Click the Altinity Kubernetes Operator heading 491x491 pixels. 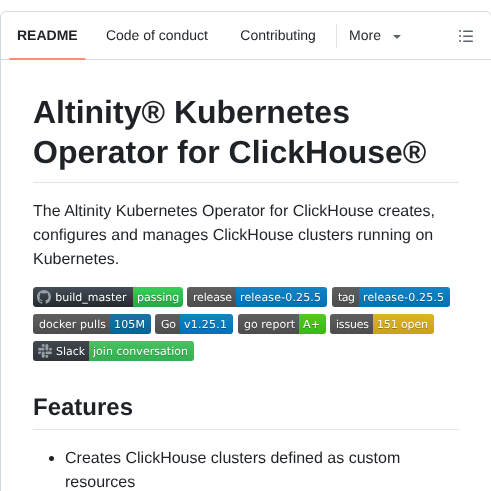coord(230,132)
